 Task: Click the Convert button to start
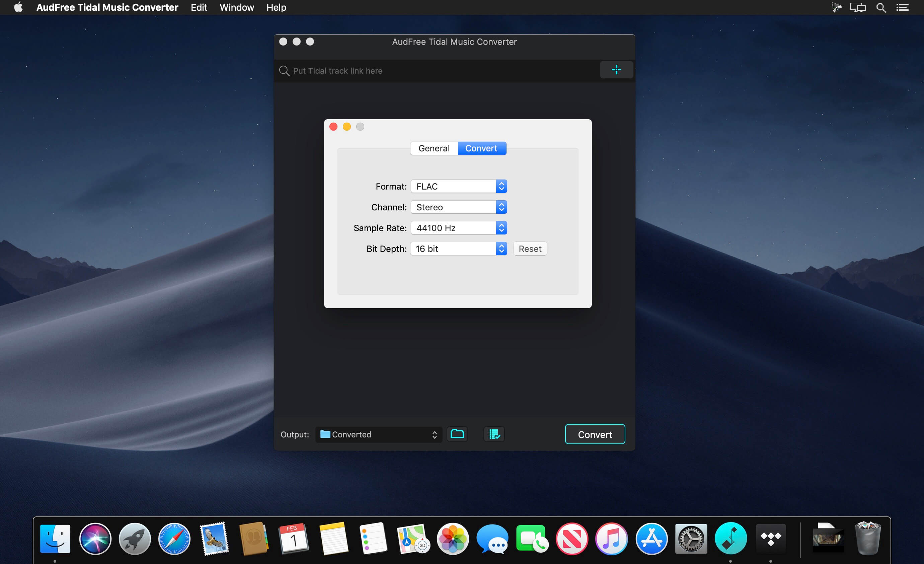pyautogui.click(x=595, y=435)
